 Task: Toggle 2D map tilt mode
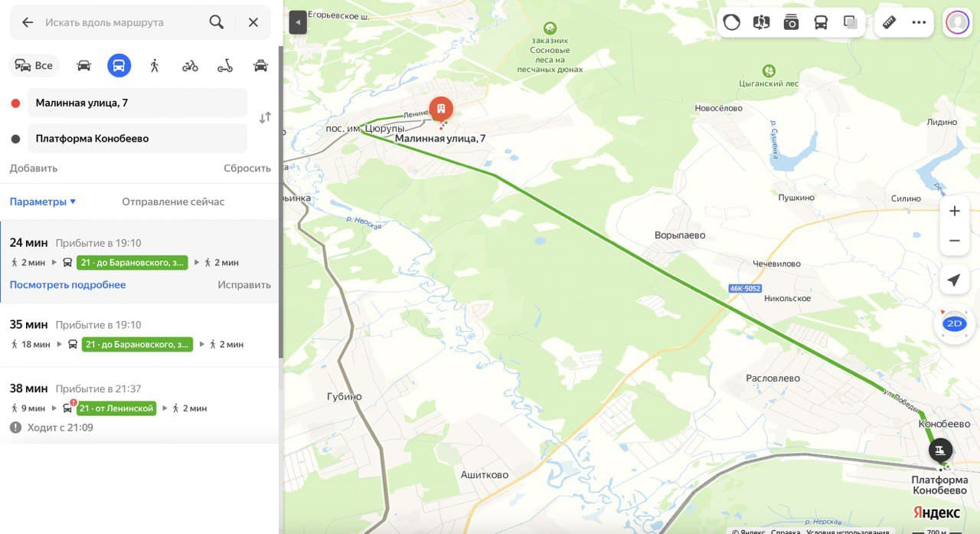(x=954, y=323)
